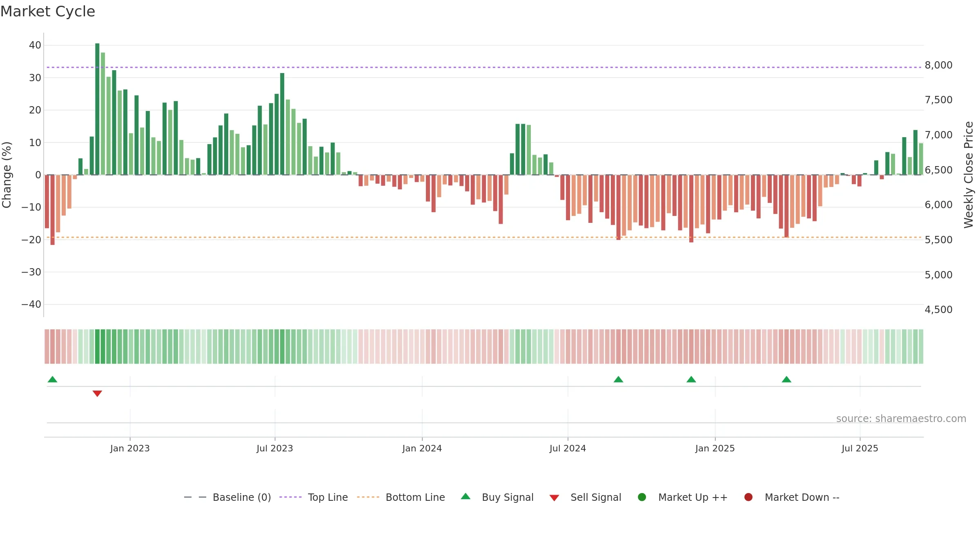Click the orange dotted Bottom Line on chart
This screenshot has width=980, height=551.
point(484,237)
